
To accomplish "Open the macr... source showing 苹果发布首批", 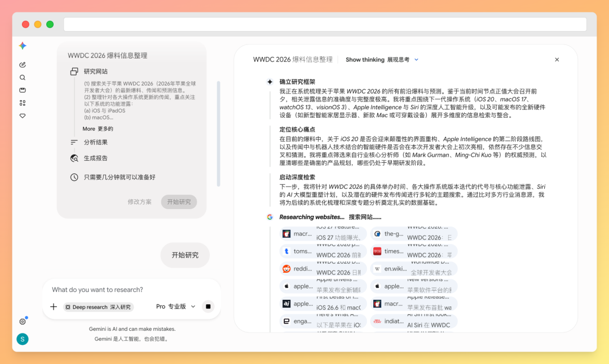I will pos(414,304).
